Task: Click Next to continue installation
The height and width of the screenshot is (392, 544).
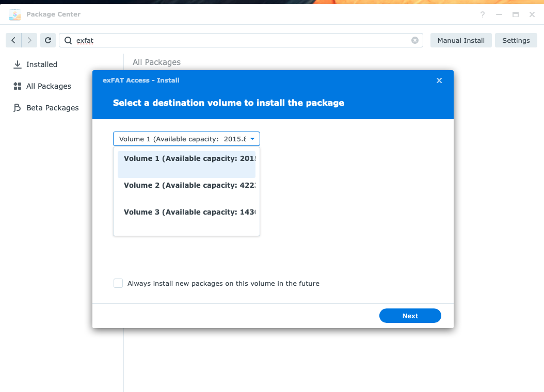Action: [410, 316]
